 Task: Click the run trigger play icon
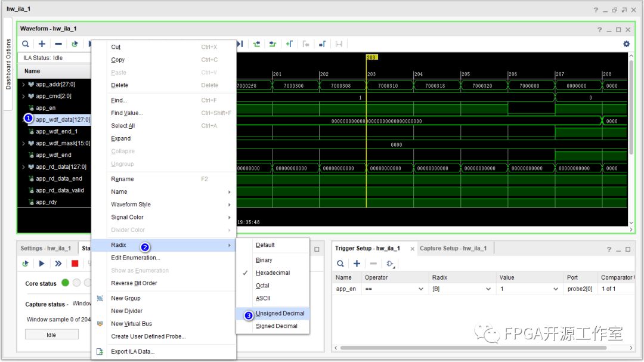click(42, 264)
